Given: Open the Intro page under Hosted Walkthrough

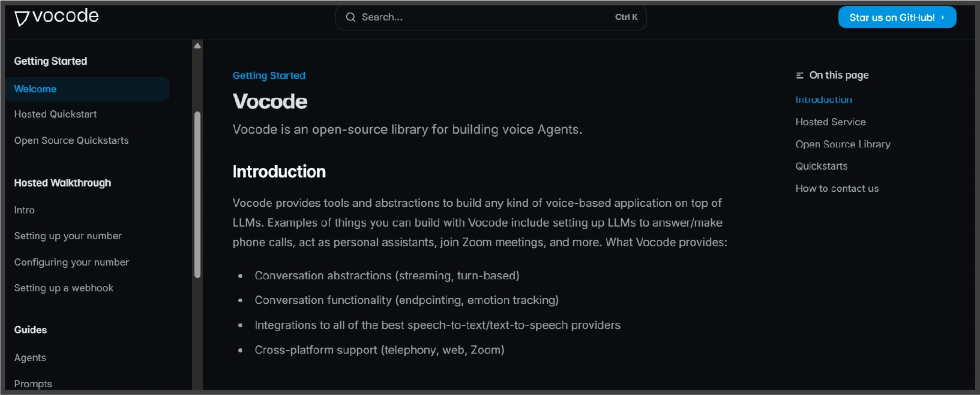Looking at the screenshot, I should (x=24, y=210).
